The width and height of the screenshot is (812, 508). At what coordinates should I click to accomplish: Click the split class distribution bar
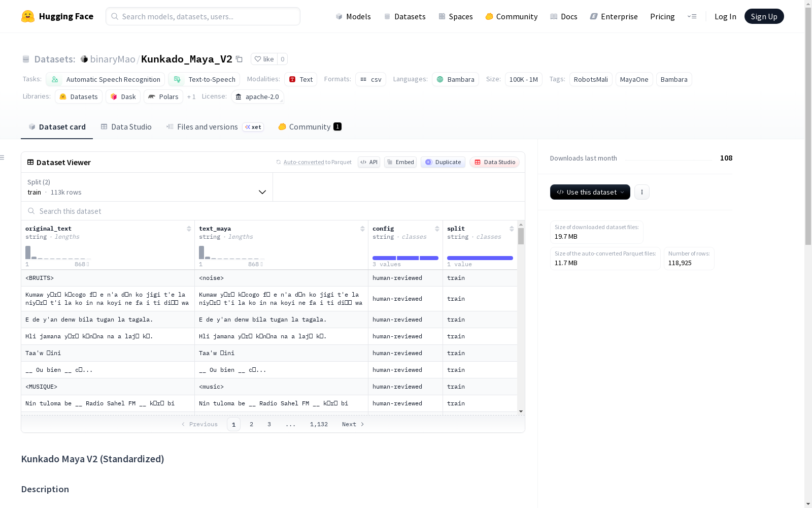(480, 258)
